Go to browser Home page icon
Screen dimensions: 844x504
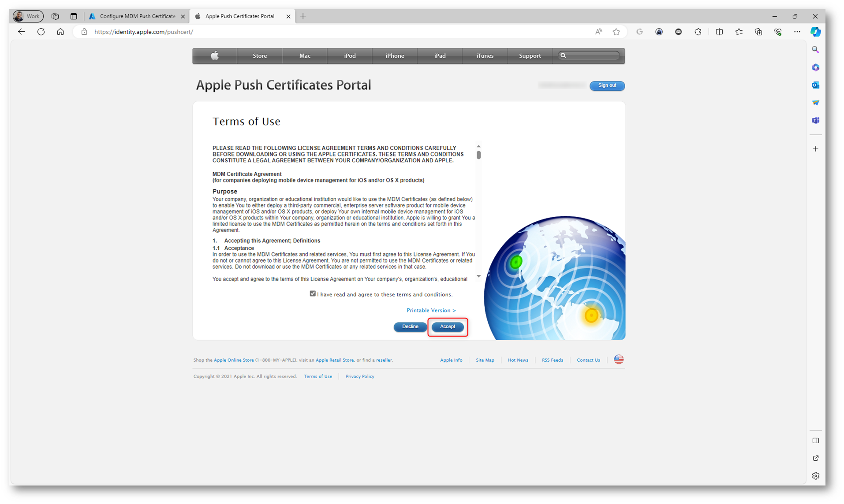coord(60,32)
